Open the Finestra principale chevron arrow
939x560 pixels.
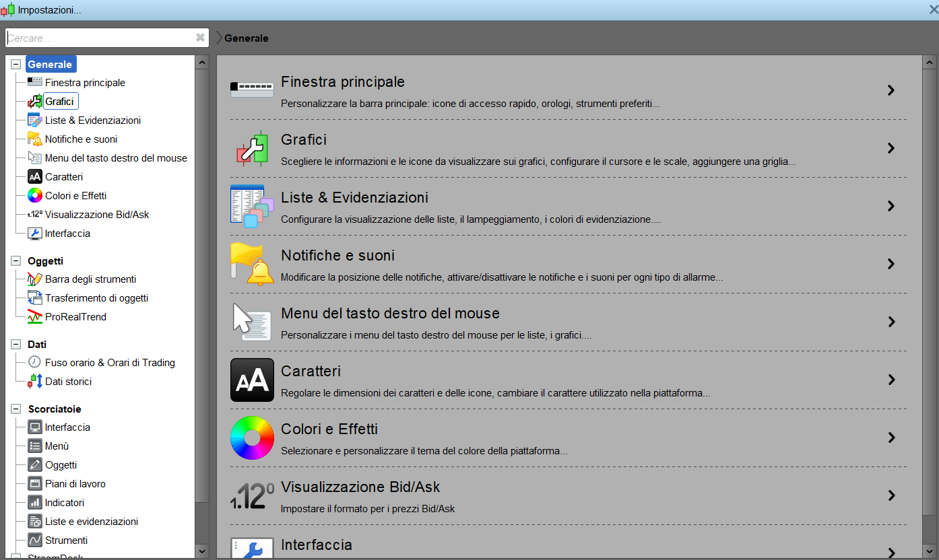891,90
